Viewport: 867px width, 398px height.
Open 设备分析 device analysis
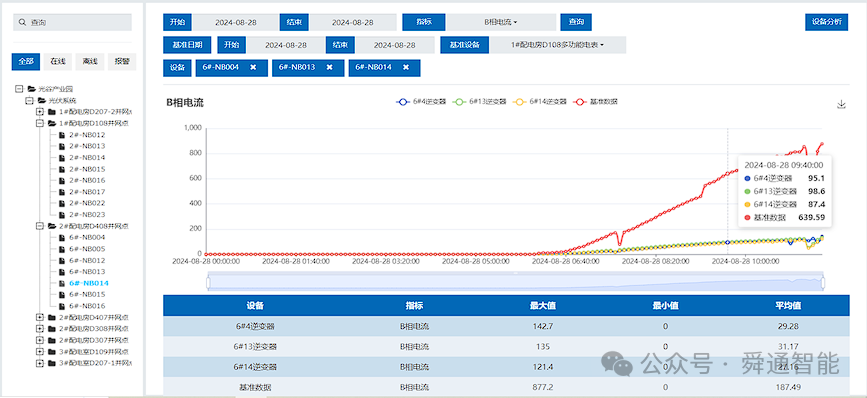point(826,22)
